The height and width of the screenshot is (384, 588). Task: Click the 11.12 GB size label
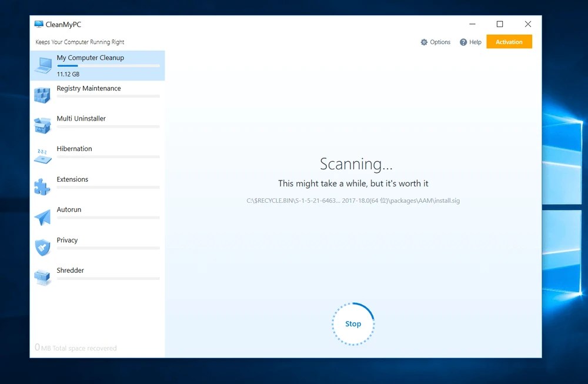68,74
